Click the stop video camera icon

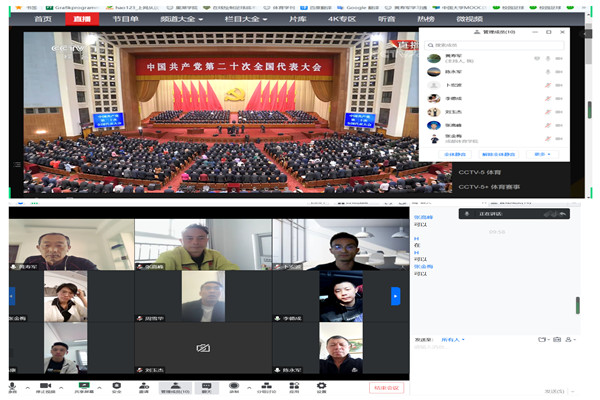point(47,385)
